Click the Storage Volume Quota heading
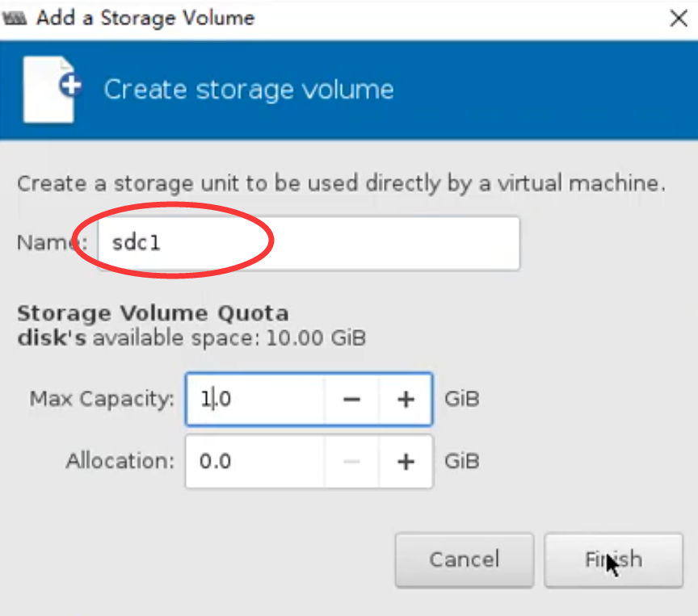Viewport: 698px width, 616px height. pos(153,313)
